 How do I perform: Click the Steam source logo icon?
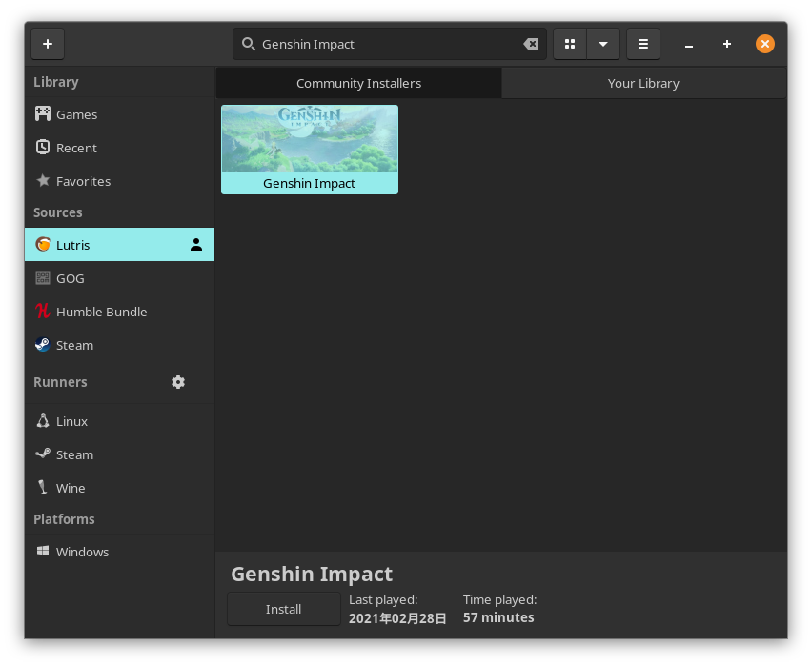[43, 344]
